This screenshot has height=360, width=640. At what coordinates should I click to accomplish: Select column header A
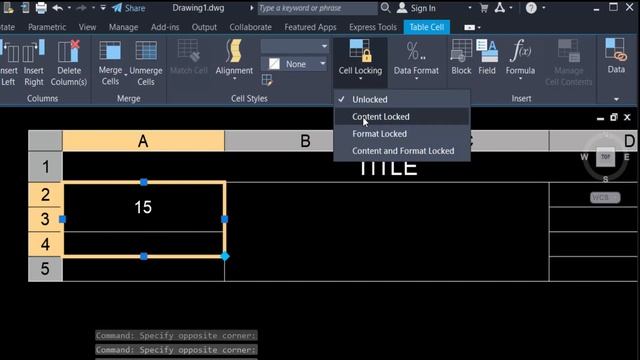[x=143, y=141]
